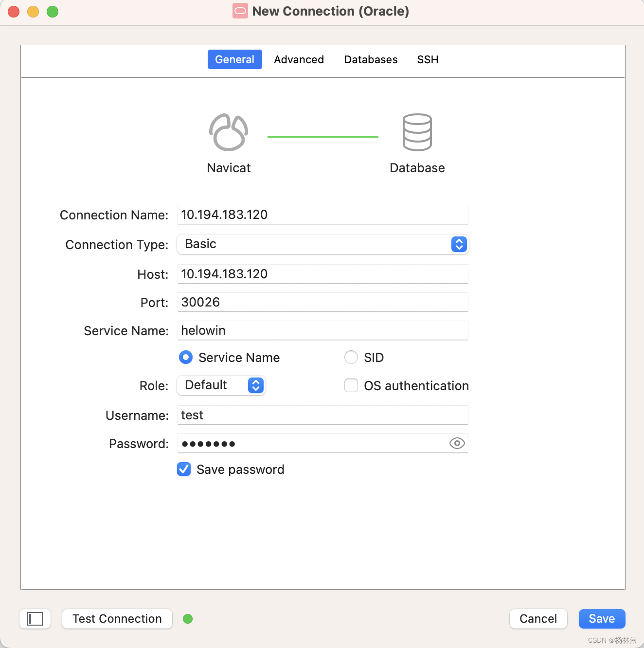
Task: Switch to the Advanced tab
Action: coord(299,59)
